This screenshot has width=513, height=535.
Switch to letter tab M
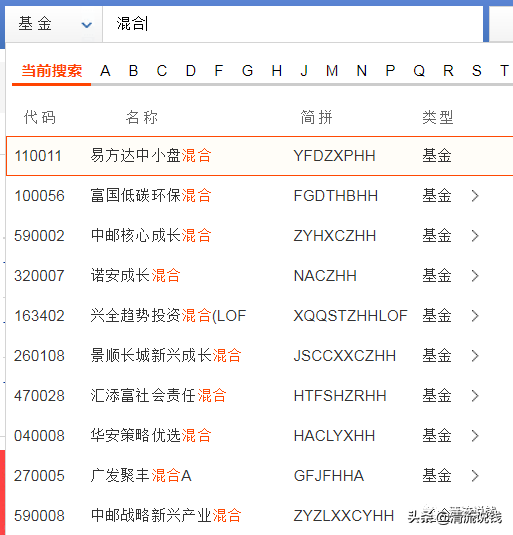coord(332,71)
